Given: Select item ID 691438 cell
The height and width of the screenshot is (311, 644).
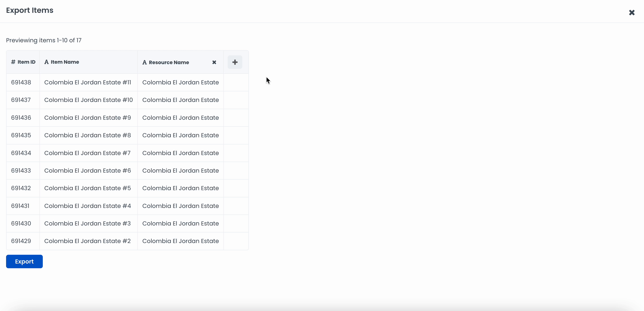Looking at the screenshot, I should coord(21,82).
